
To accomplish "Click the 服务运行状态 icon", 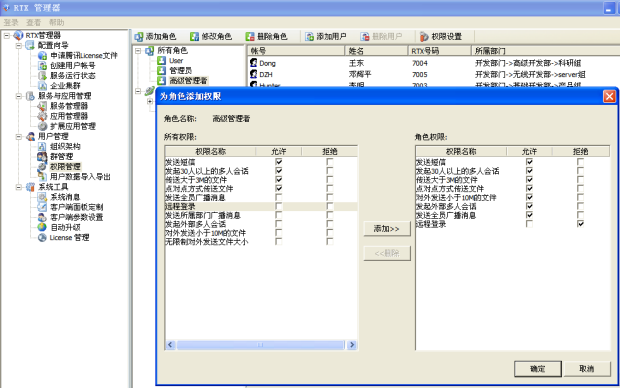I will pyautogui.click(x=42, y=76).
